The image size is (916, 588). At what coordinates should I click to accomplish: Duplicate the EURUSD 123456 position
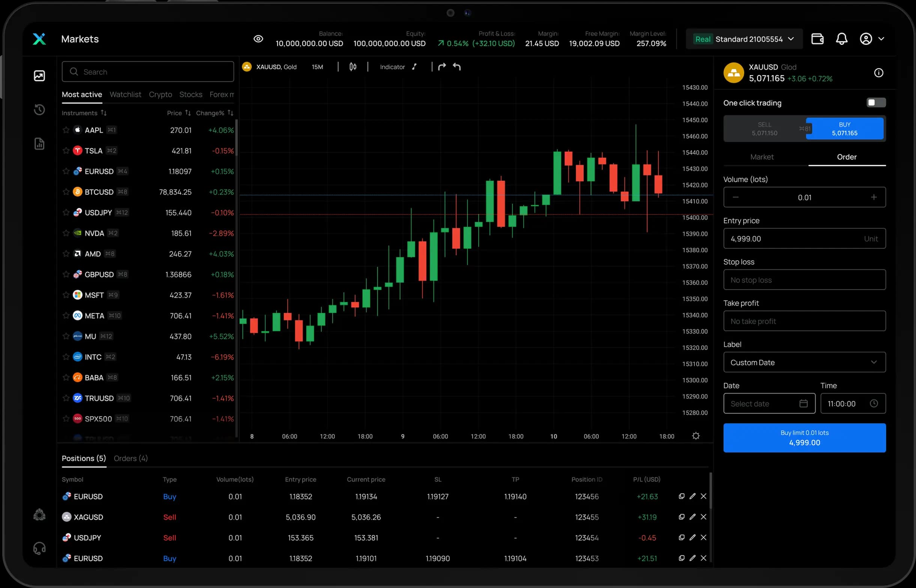coord(681,496)
